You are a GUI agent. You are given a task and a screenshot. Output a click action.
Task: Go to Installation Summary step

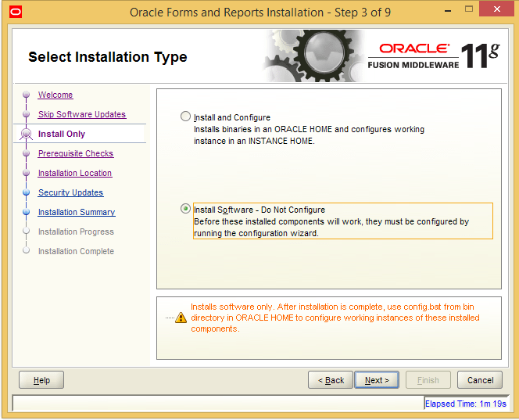[x=77, y=212]
